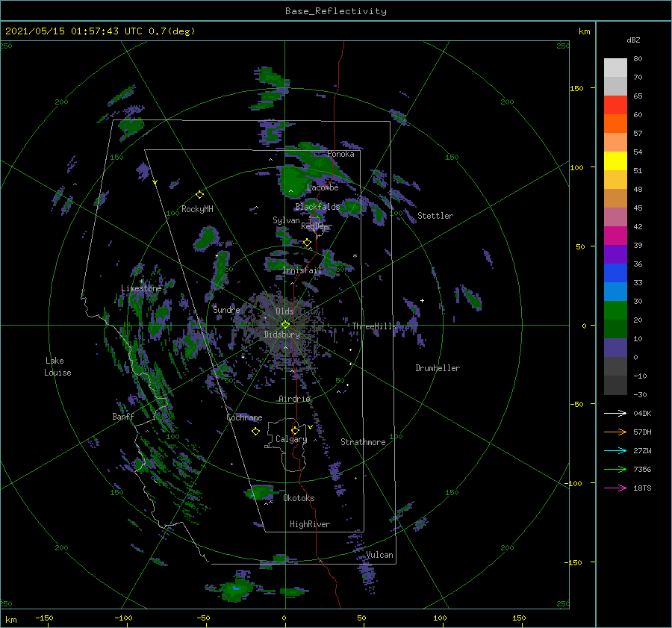672x628 pixels.
Task: Pick the light gray 80 dBZ swatch
Action: (x=615, y=67)
